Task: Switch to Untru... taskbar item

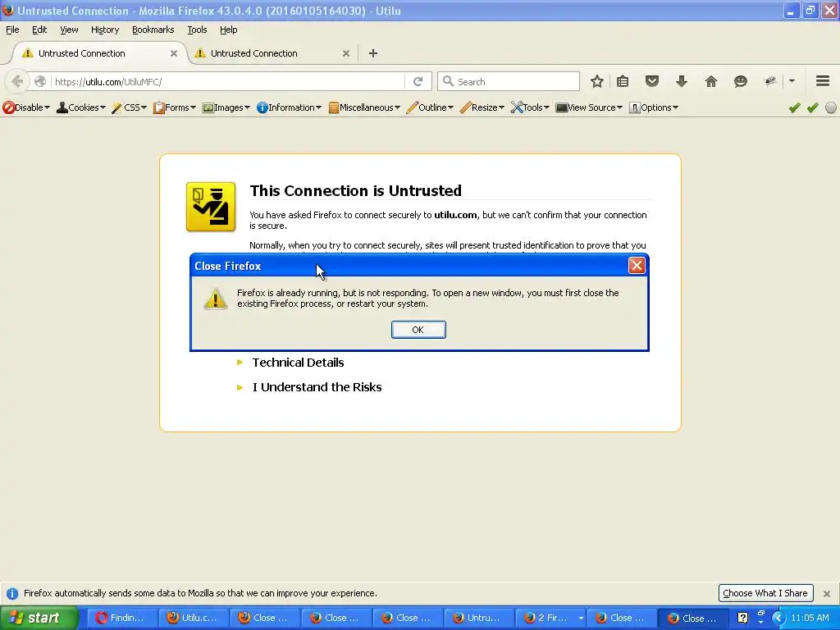Action: click(478, 619)
